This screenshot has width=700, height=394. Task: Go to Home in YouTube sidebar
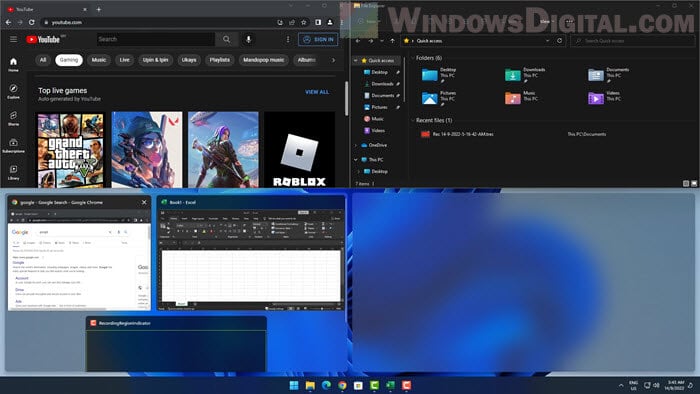[13, 65]
